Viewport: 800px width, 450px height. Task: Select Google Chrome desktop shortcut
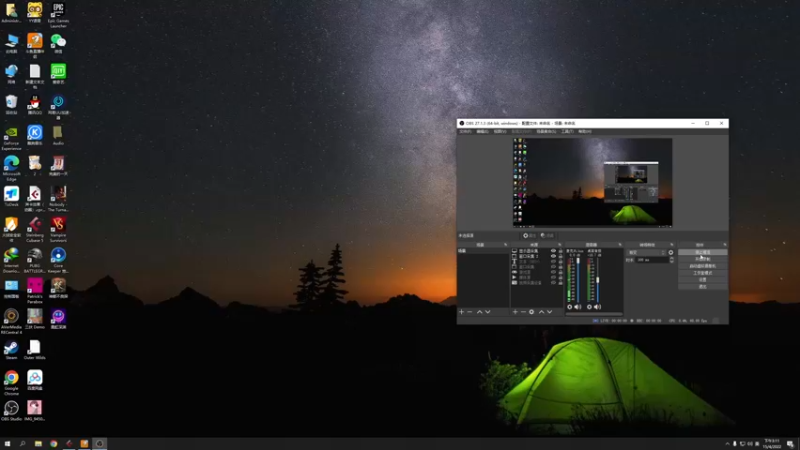click(11, 383)
